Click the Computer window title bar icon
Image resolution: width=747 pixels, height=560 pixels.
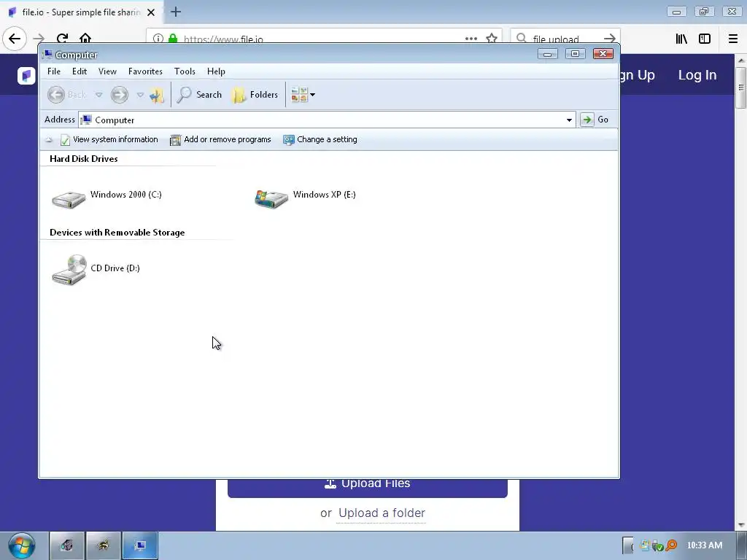[x=47, y=54]
